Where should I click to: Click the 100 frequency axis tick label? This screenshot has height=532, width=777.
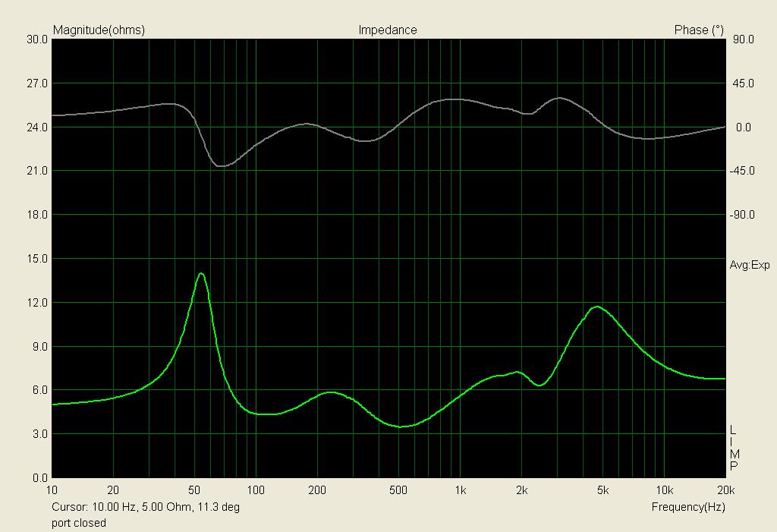point(256,490)
